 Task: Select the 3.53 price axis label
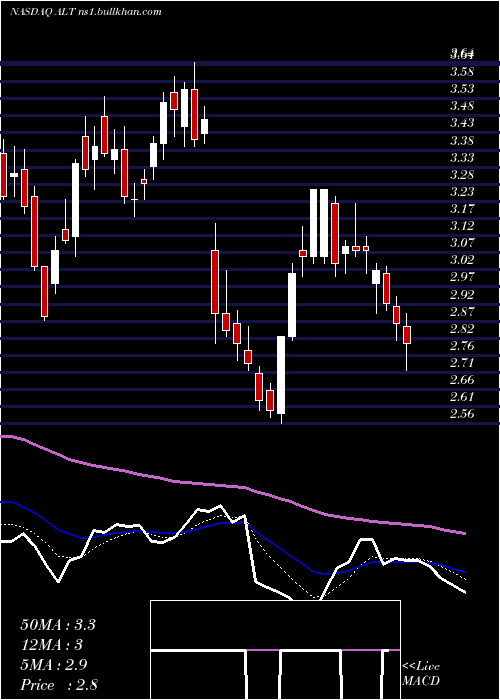(x=462, y=89)
